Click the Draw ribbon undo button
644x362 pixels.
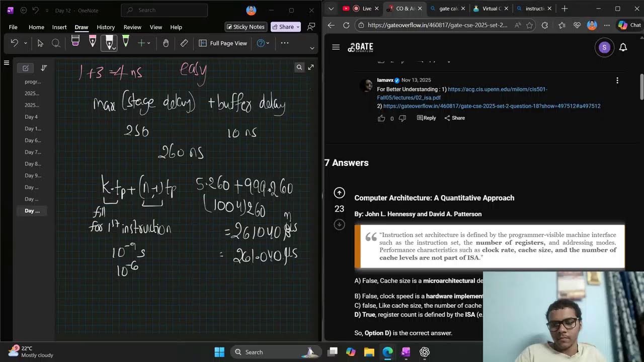14,43
